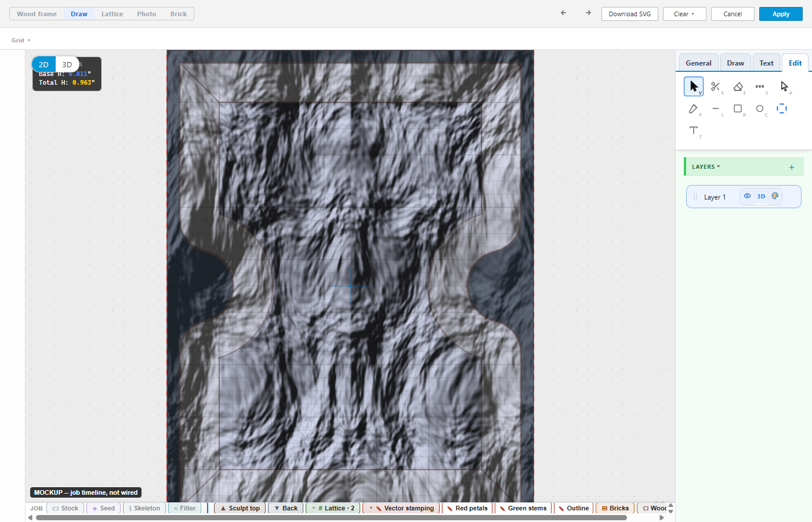
Task: Switch canvas view to 3D
Action: point(67,64)
